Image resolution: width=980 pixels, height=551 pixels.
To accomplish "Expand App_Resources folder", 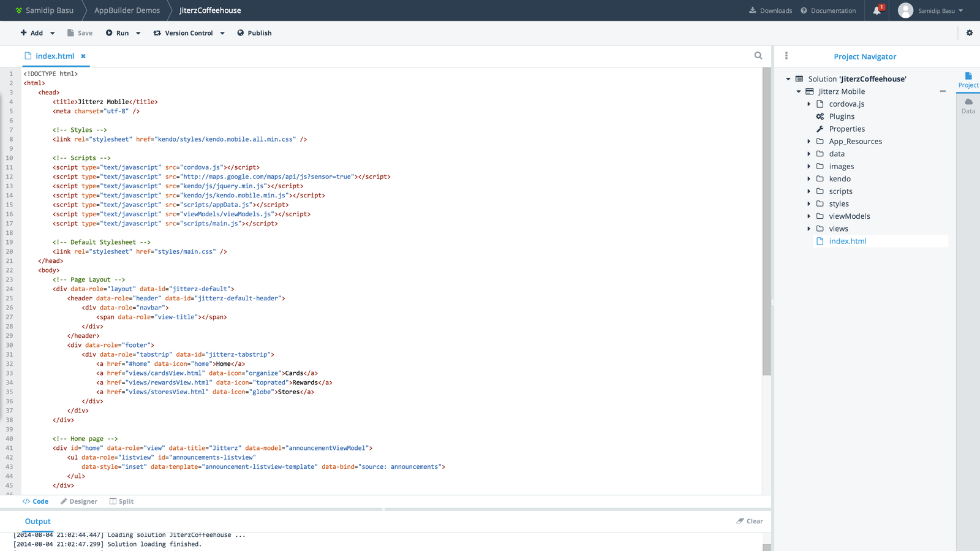I will [809, 142].
